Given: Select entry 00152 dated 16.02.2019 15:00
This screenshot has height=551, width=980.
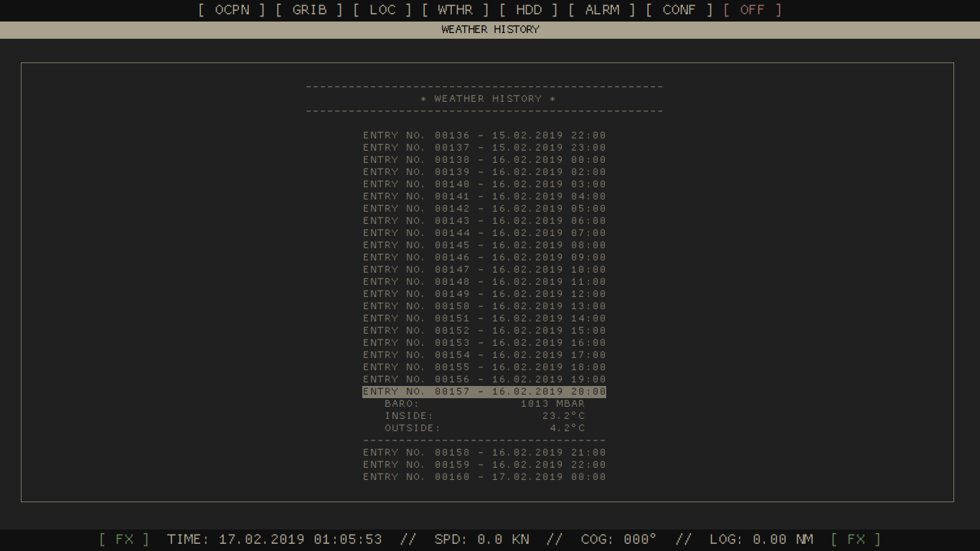Looking at the screenshot, I should click(x=484, y=331).
